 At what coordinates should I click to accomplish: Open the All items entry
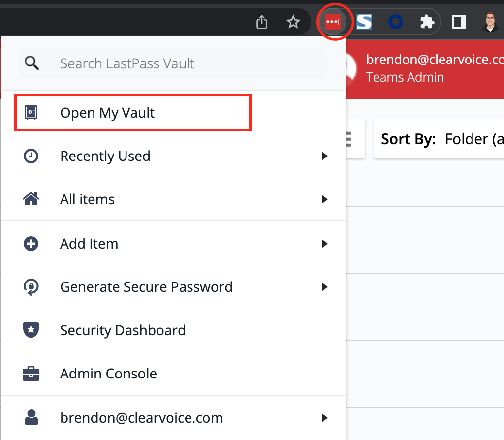pos(173,199)
